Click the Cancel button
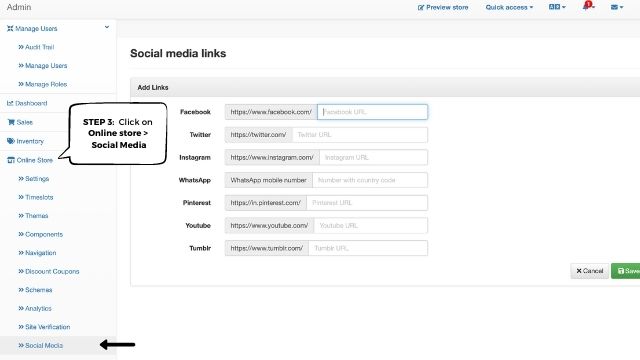The height and width of the screenshot is (360, 640). click(x=589, y=271)
